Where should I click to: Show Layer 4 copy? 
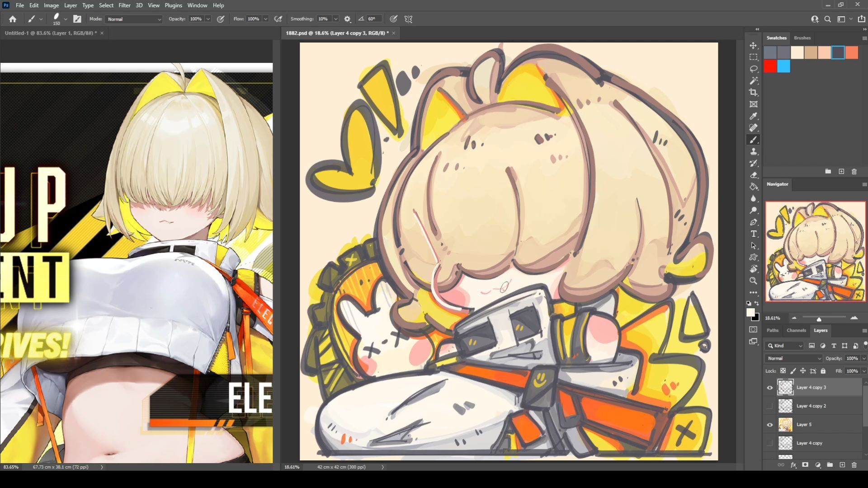click(x=769, y=443)
